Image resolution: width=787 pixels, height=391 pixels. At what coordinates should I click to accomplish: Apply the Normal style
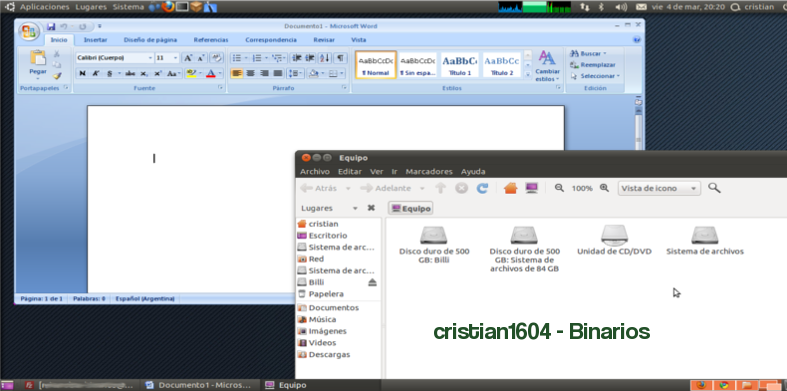click(376, 65)
